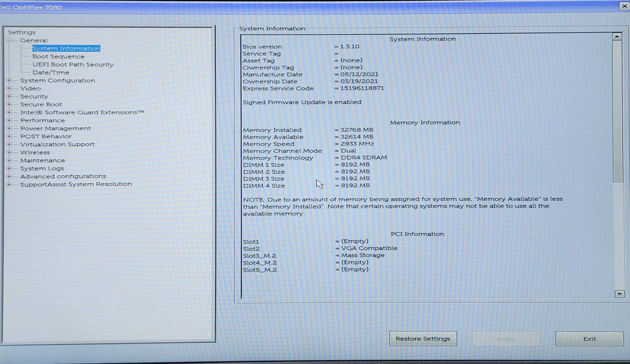This screenshot has width=630, height=364.
Task: Expand the Performance node
Action: pyautogui.click(x=9, y=120)
